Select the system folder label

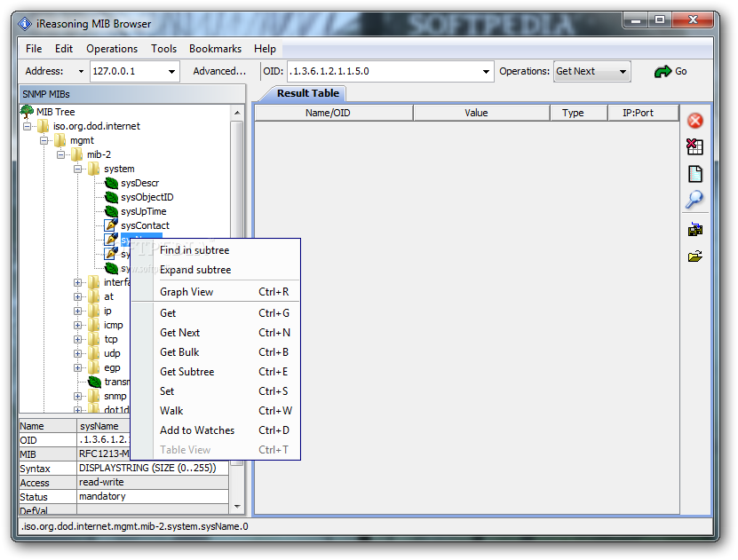click(119, 169)
